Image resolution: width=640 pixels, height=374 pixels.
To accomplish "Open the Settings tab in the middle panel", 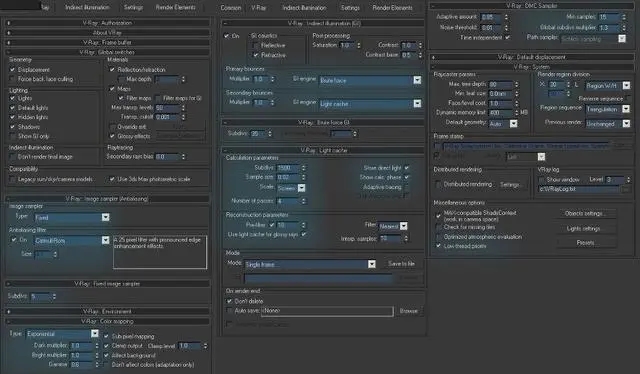I will 351,8.
